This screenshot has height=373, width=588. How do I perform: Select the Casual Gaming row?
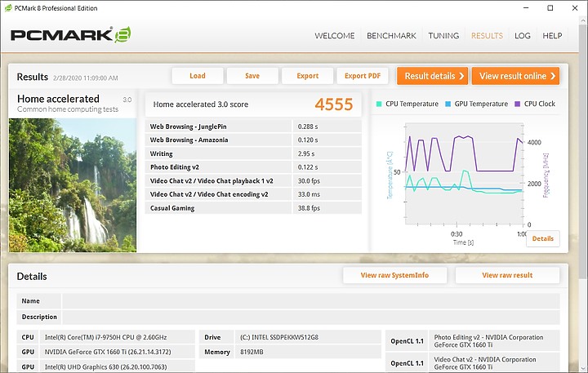click(x=253, y=208)
